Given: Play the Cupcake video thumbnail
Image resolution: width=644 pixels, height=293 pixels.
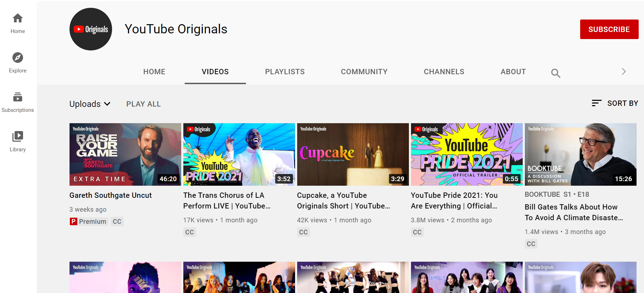Looking at the screenshot, I should 353,154.
